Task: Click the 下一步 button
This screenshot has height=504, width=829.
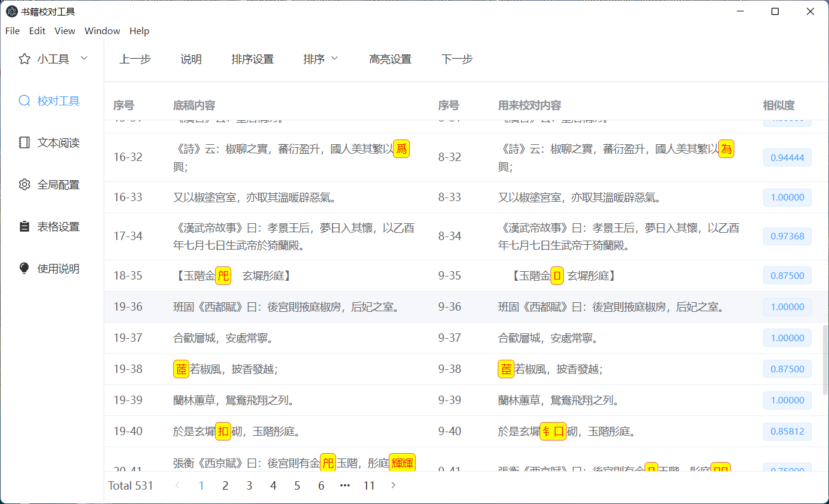Action: pyautogui.click(x=457, y=59)
